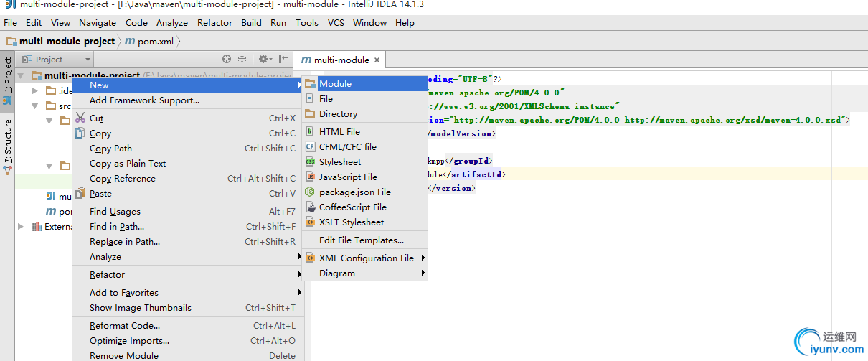The height and width of the screenshot is (361, 868).
Task: Choose Show Image Thumbnails
Action: (x=188, y=307)
